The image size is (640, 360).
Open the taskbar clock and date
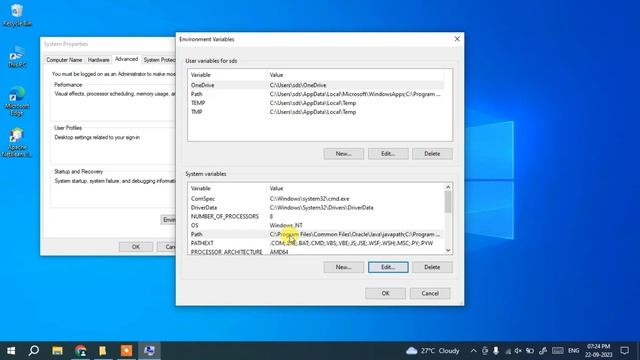599,351
